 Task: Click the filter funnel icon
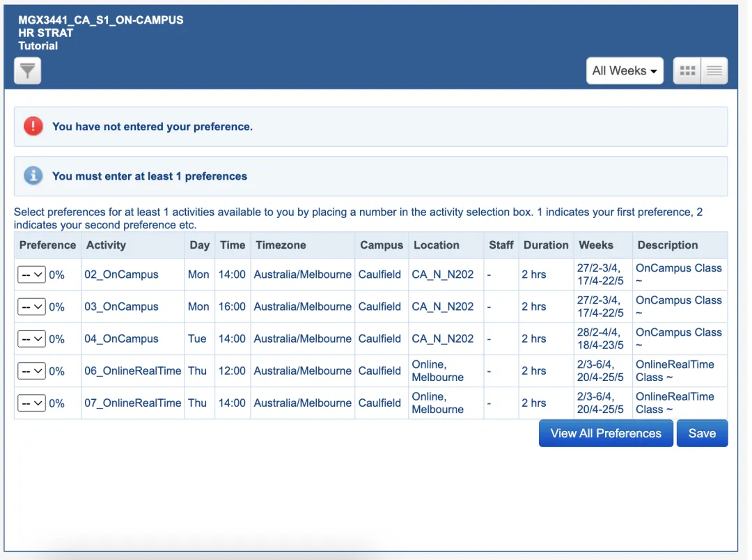(x=28, y=71)
